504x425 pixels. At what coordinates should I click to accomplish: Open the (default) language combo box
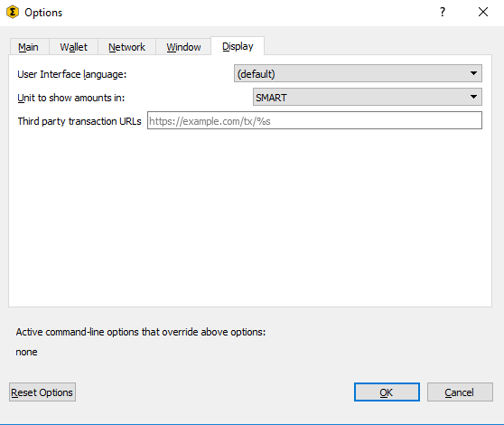[x=358, y=73]
